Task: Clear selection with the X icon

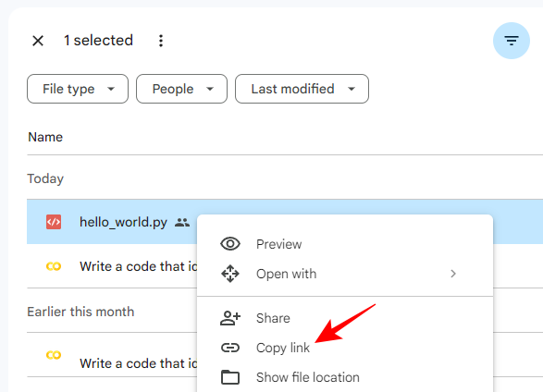Action: click(38, 41)
